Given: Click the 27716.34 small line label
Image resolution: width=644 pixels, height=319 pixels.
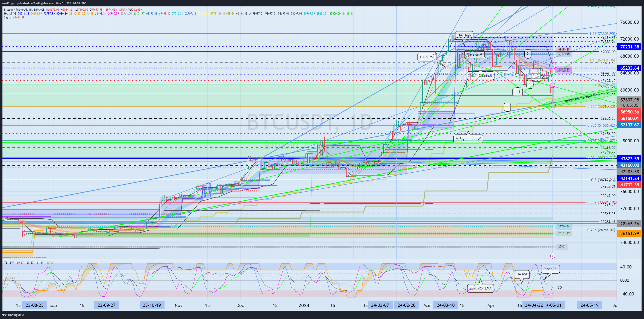Looking at the screenshot, I should coord(564,227).
